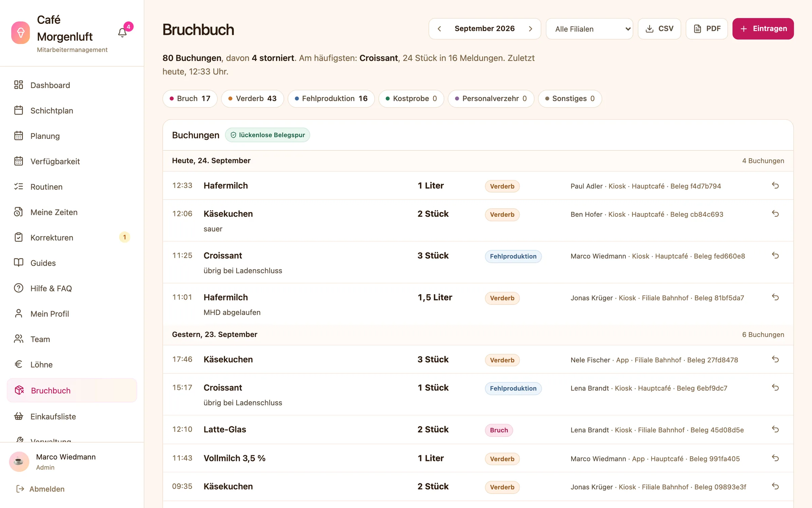The height and width of the screenshot is (508, 812).
Task: Toggle the Kostprobe 0 filter chip
Action: tap(411, 99)
